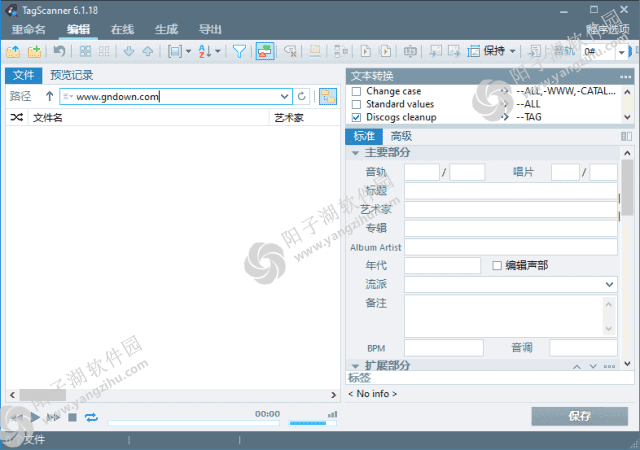This screenshot has height=450, width=640.
Task: Click the deselect files grid icon
Action: 104,51
